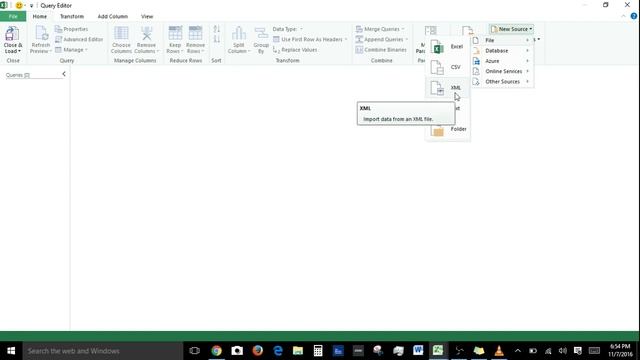The image size is (640, 360).
Task: Collapse the ribbon using the chevron
Action: coord(623,16)
